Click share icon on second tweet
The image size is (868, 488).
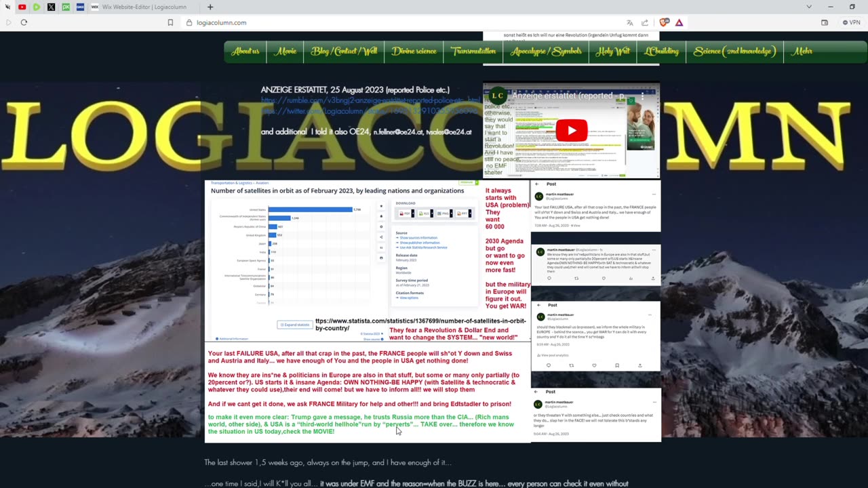click(x=652, y=278)
